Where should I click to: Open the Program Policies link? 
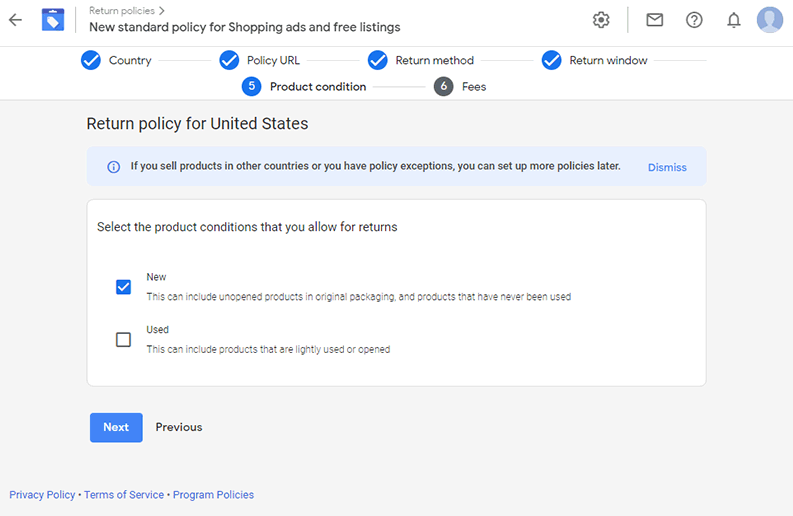click(x=213, y=495)
